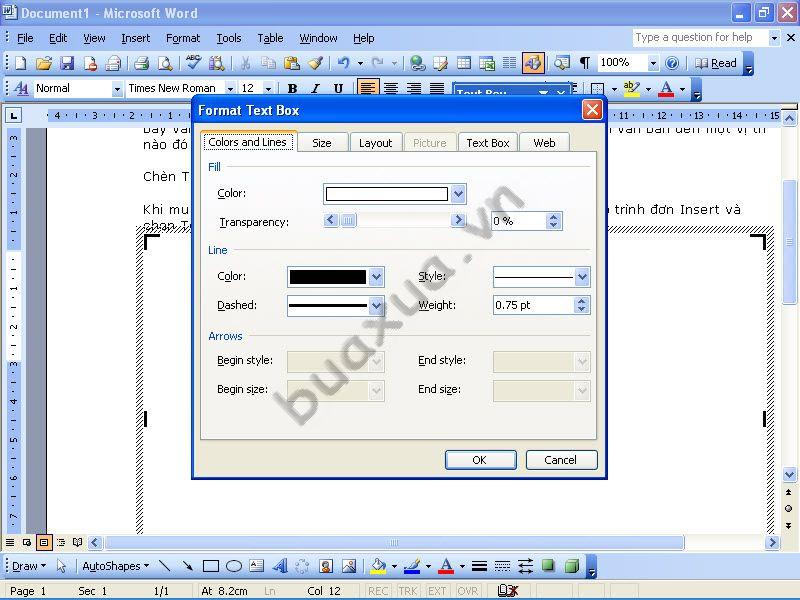This screenshot has width=800, height=600.
Task: Open a file with the Open folder icon
Action: pos(44,63)
